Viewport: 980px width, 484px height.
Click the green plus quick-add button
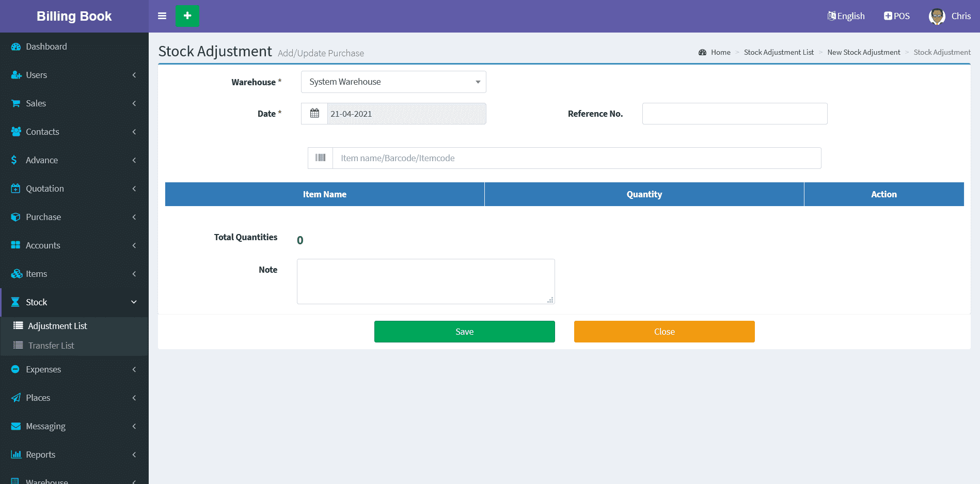pos(187,16)
